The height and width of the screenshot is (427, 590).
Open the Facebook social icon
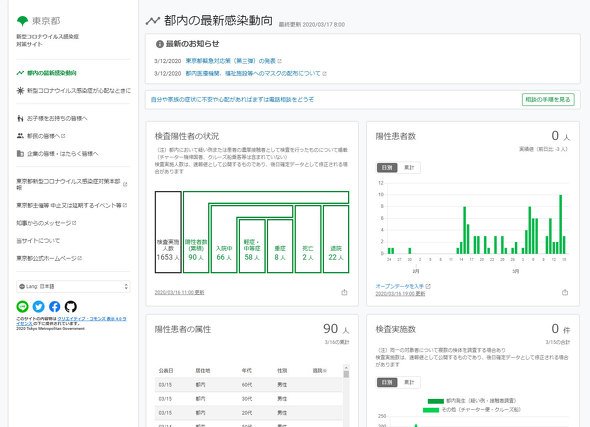coord(55,307)
